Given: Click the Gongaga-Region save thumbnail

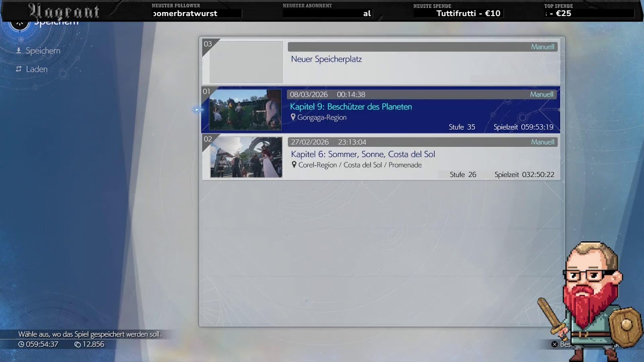Looking at the screenshot, I should coord(246,110).
